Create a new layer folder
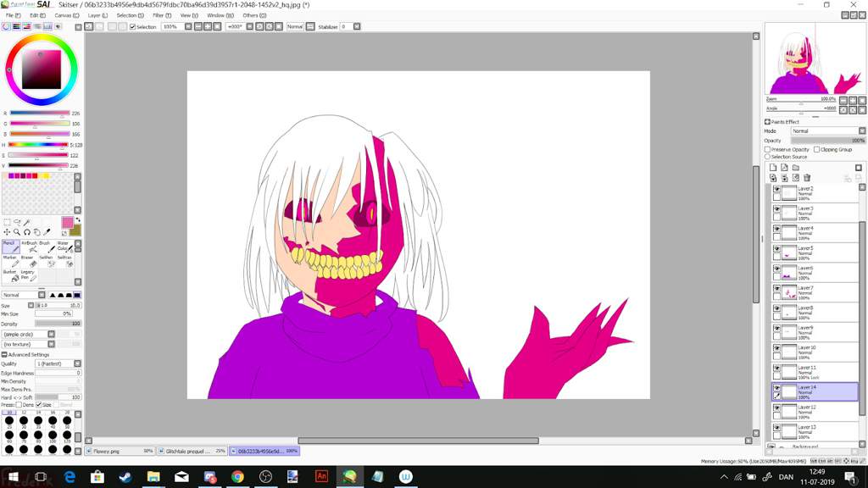 point(795,168)
